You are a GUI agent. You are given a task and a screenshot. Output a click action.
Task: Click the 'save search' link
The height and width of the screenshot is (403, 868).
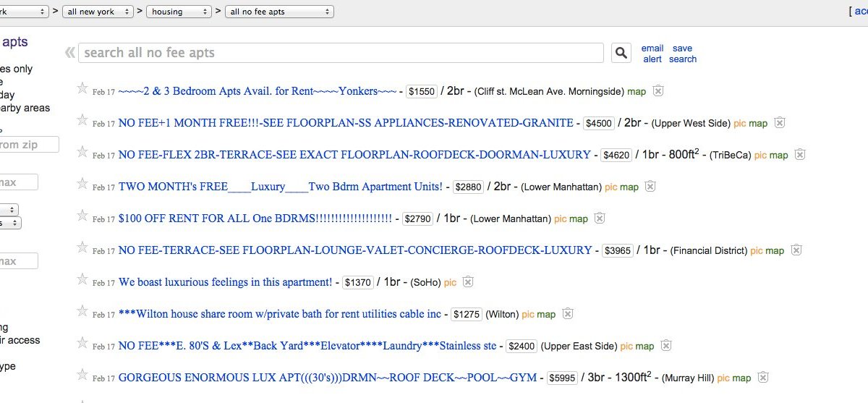tap(682, 54)
